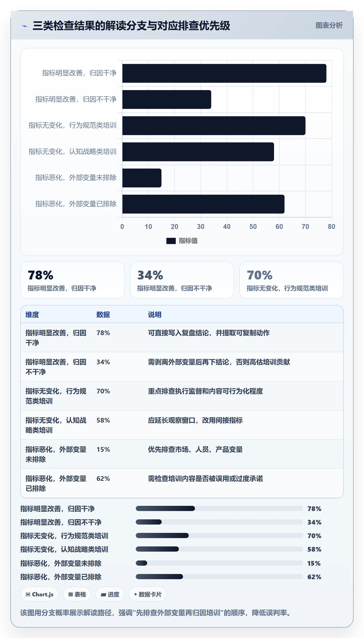Click the table cell 需检查培训内容是否被误用或过度承诺

pos(205,479)
